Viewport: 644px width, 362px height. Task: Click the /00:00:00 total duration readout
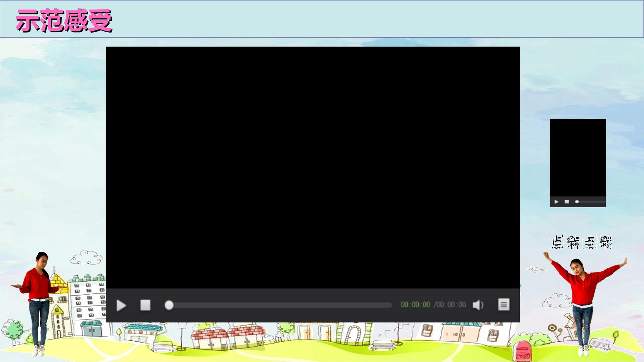pos(450,305)
